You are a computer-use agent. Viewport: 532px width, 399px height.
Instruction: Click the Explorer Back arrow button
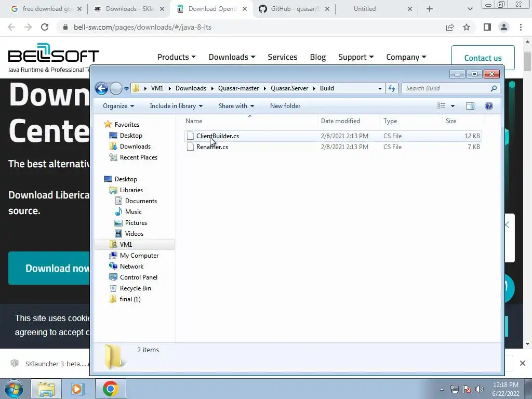pyautogui.click(x=101, y=88)
